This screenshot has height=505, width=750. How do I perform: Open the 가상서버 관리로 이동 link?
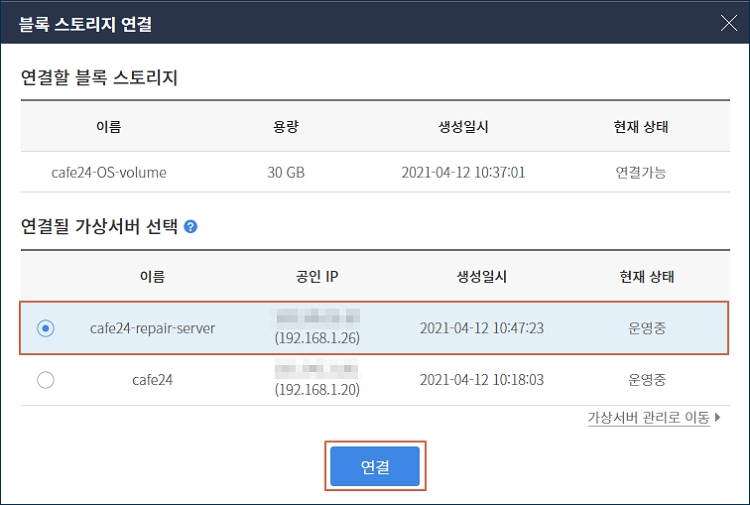point(649,417)
